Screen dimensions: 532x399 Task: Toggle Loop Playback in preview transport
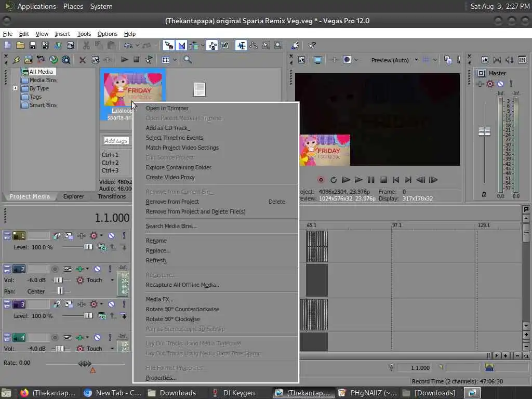point(333,180)
